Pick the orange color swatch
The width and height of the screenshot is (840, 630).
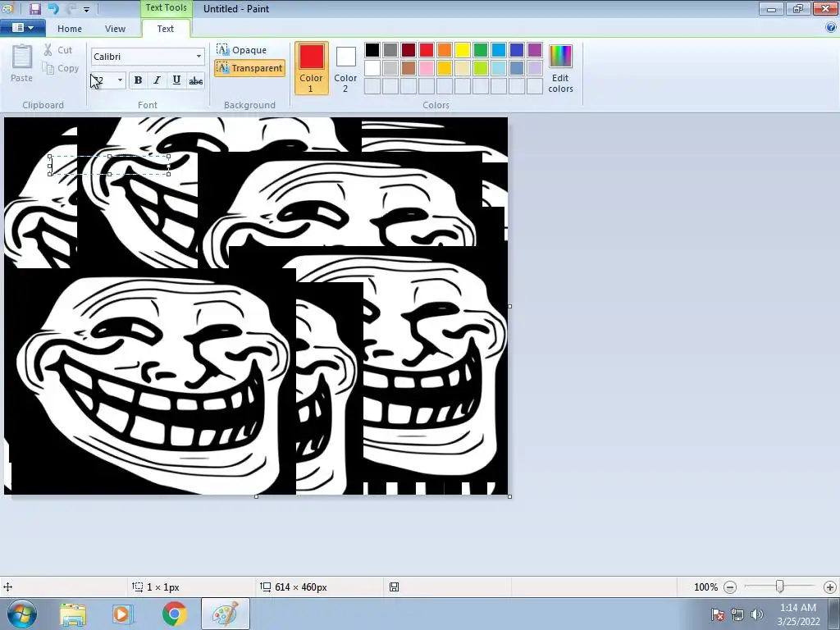445,50
